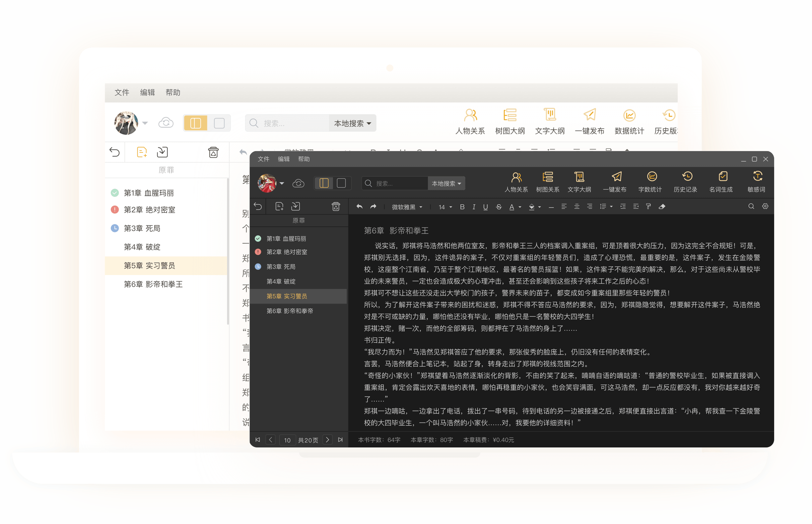Expand the 本地搜索 dropdown in dark window
This screenshot has height=524, width=812.
[446, 183]
